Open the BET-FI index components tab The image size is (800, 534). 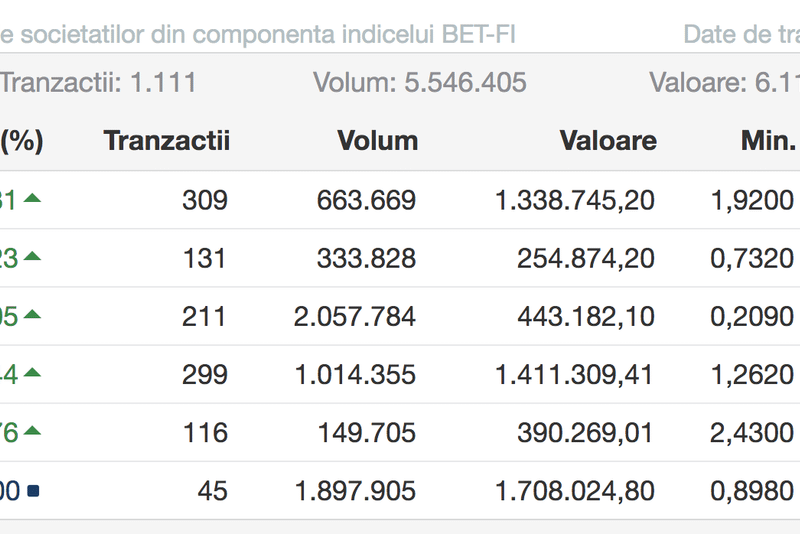tap(258, 34)
